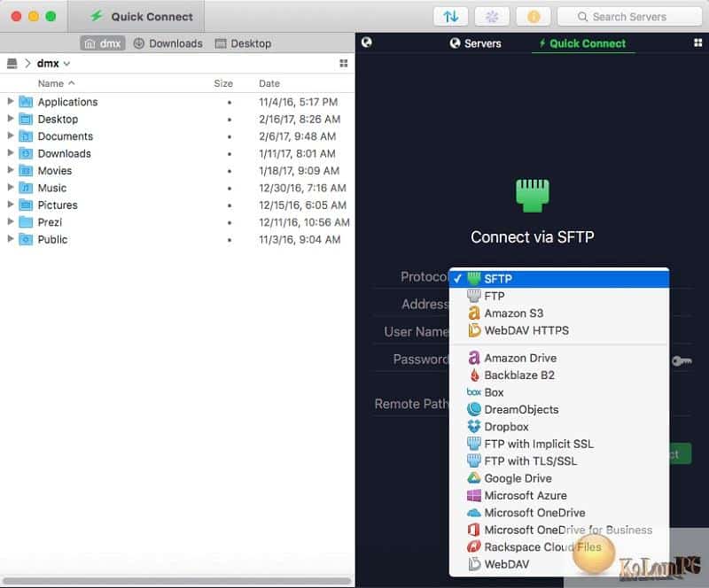Click date 2/16/17, 8:26 AM
This screenshot has width=709, height=588.
coord(300,119)
